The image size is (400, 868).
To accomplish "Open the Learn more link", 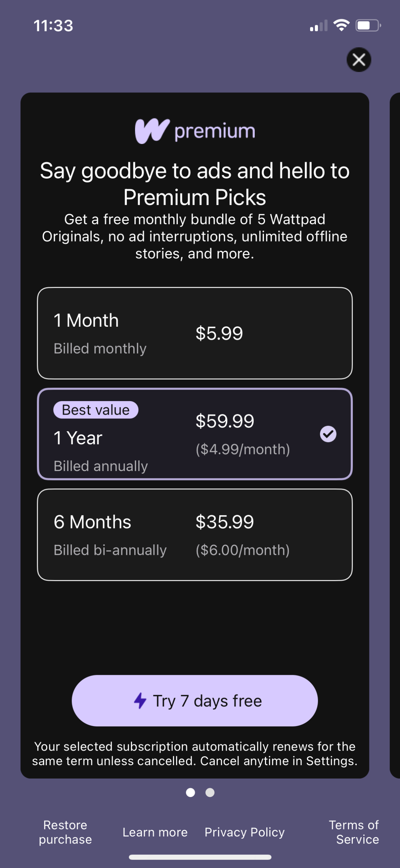I will 155,832.
